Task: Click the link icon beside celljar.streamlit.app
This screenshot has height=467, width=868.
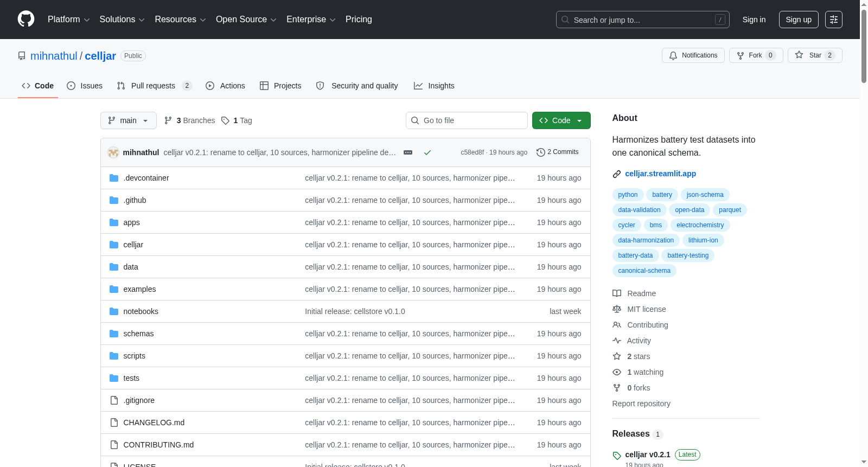Action: coord(617,174)
